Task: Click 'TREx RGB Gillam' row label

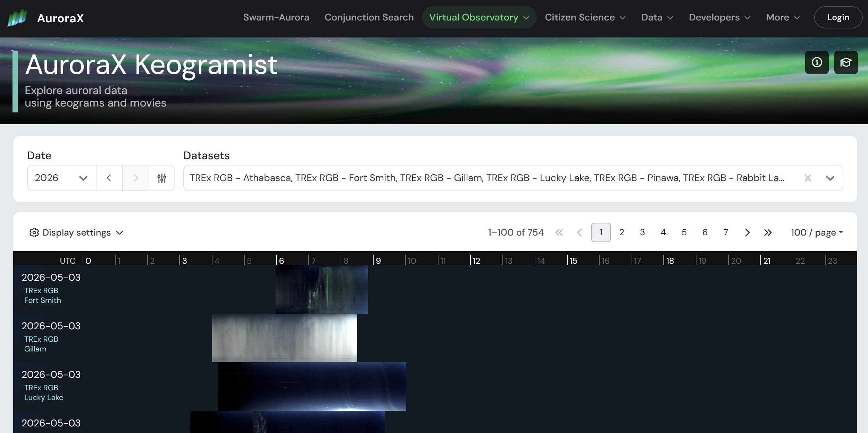Action: pos(41,344)
